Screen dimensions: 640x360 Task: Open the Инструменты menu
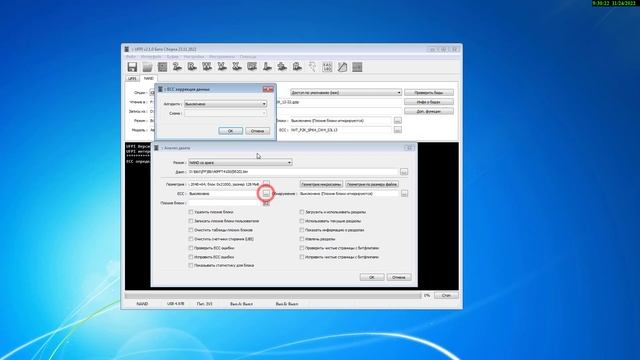pos(222,57)
